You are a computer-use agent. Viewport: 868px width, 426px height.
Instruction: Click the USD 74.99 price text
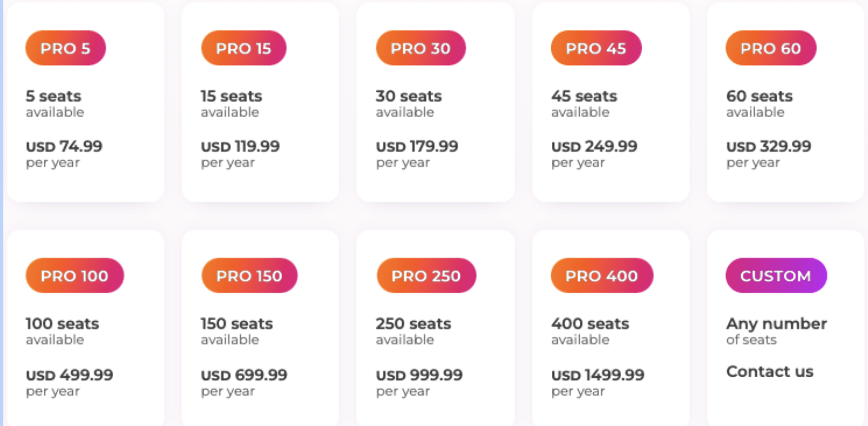tap(64, 147)
